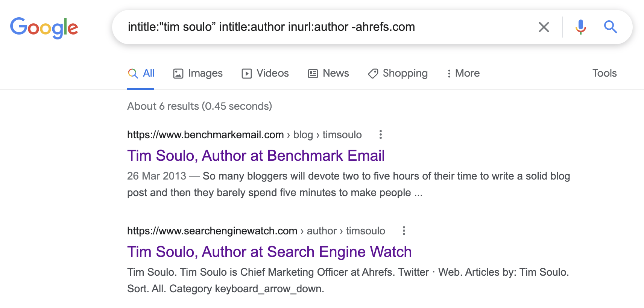Click the Shopping tag icon
Image resolution: width=644 pixels, height=308 pixels.
click(x=373, y=73)
